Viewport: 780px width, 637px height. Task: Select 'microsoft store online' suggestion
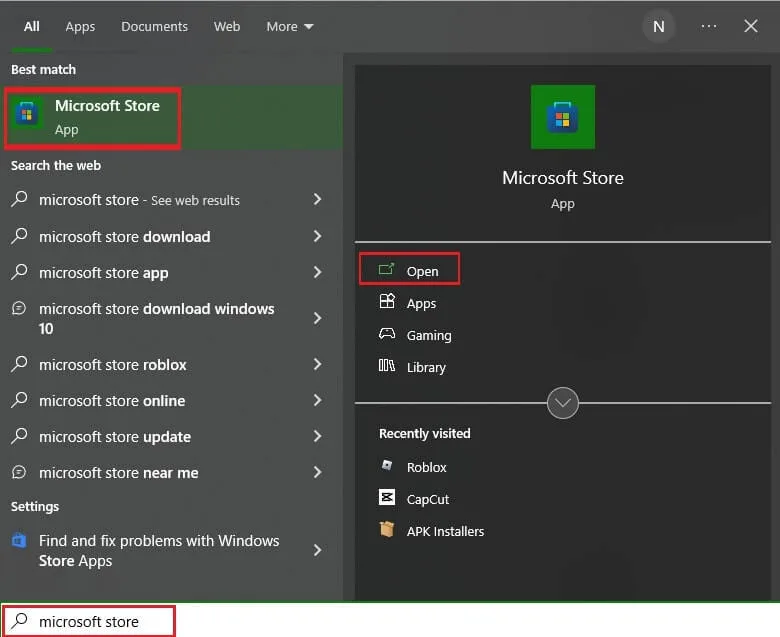[x=169, y=400]
